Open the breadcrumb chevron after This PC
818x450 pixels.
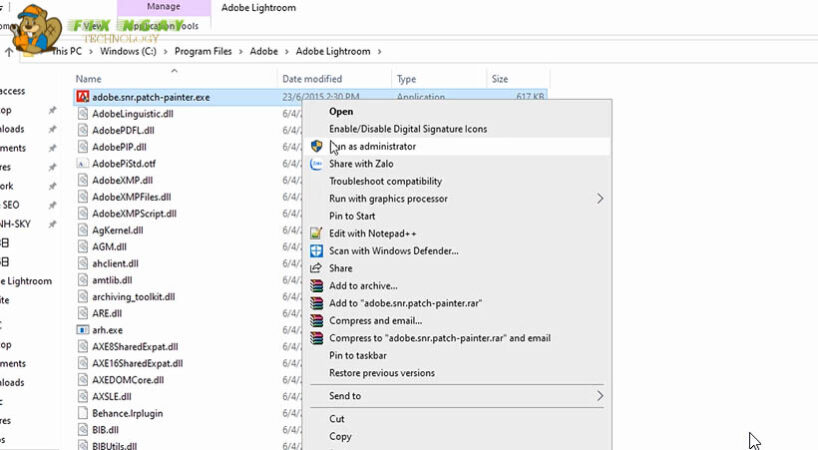(91, 52)
